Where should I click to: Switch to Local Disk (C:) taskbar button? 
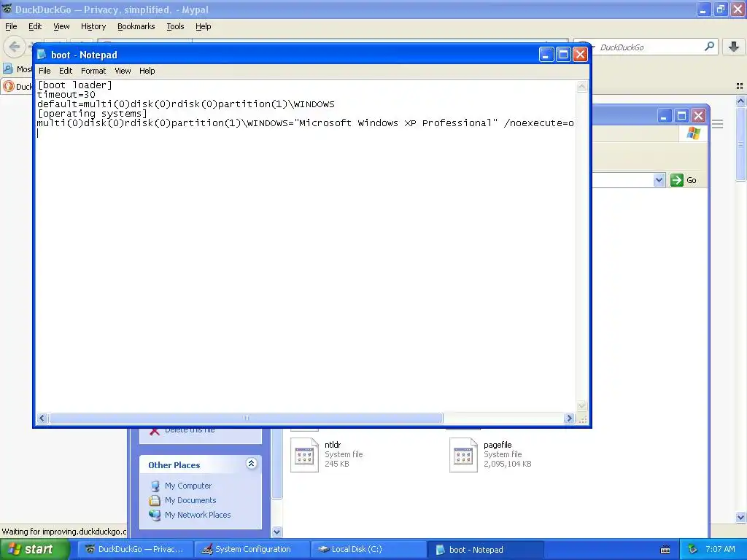[368, 550]
